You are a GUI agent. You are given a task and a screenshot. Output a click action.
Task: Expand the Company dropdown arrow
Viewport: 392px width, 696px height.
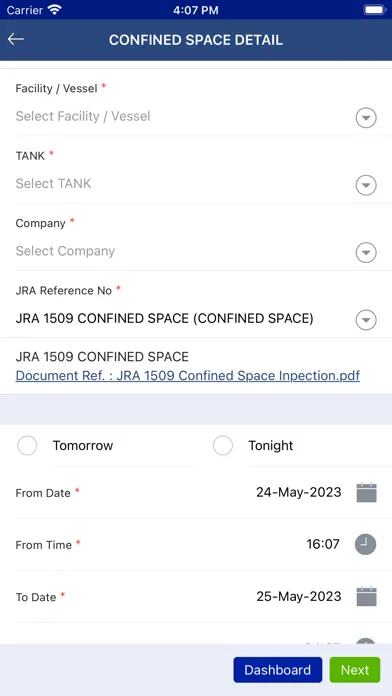pyautogui.click(x=366, y=253)
